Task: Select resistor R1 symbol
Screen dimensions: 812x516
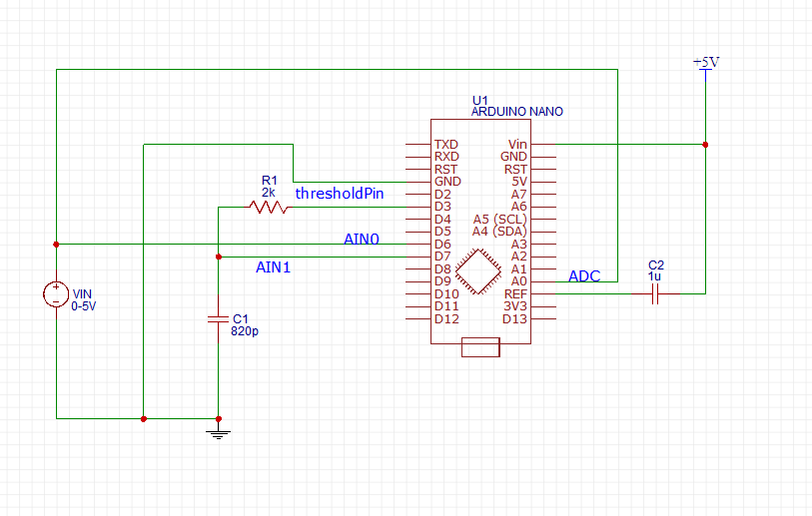Action: [x=269, y=208]
